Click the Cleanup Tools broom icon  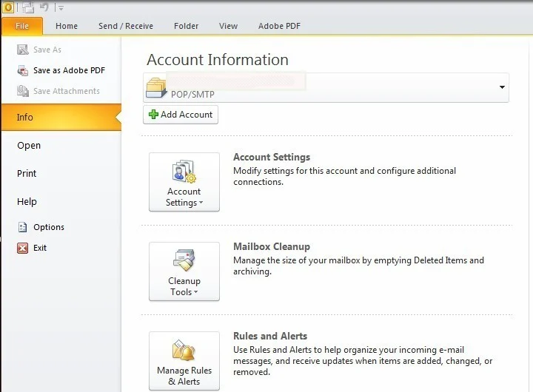coord(184,260)
